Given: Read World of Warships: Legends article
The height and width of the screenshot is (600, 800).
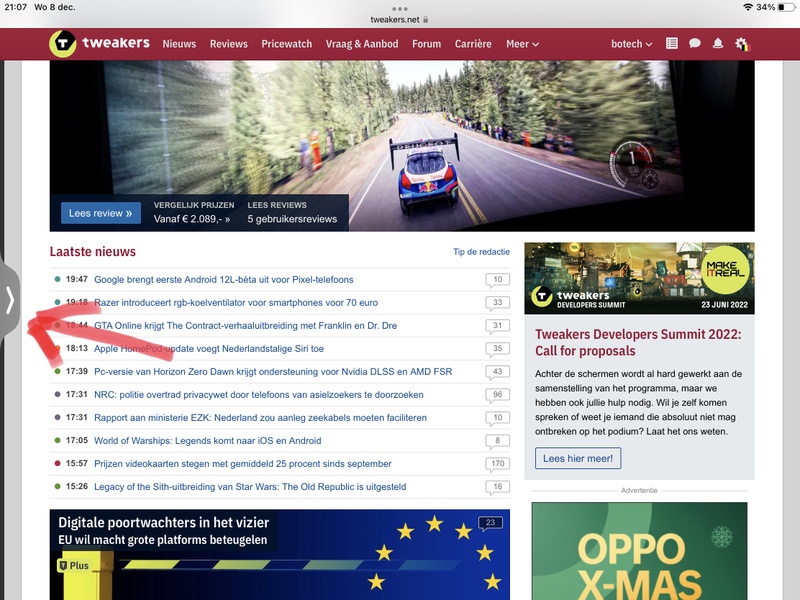Looking at the screenshot, I should tap(208, 440).
